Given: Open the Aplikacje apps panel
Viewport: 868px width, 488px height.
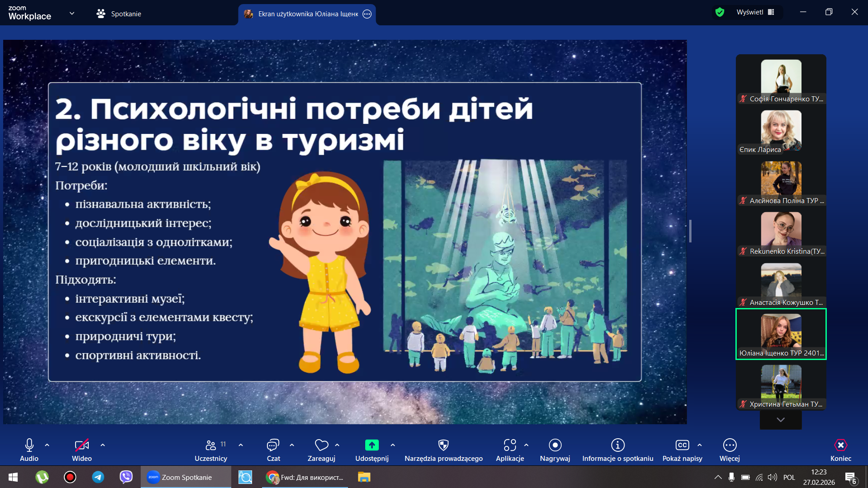Looking at the screenshot, I should pos(510,450).
